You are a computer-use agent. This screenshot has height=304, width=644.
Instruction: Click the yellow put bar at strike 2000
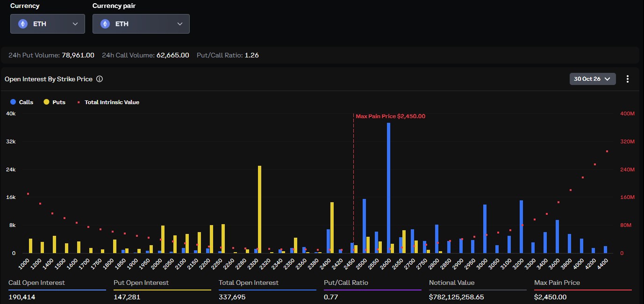click(x=163, y=239)
